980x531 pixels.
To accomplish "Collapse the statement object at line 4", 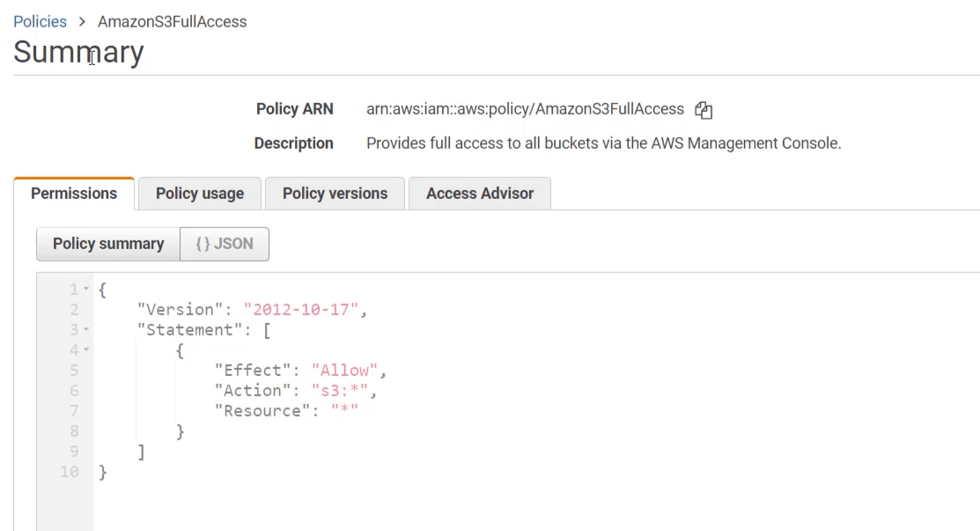I will (86, 350).
